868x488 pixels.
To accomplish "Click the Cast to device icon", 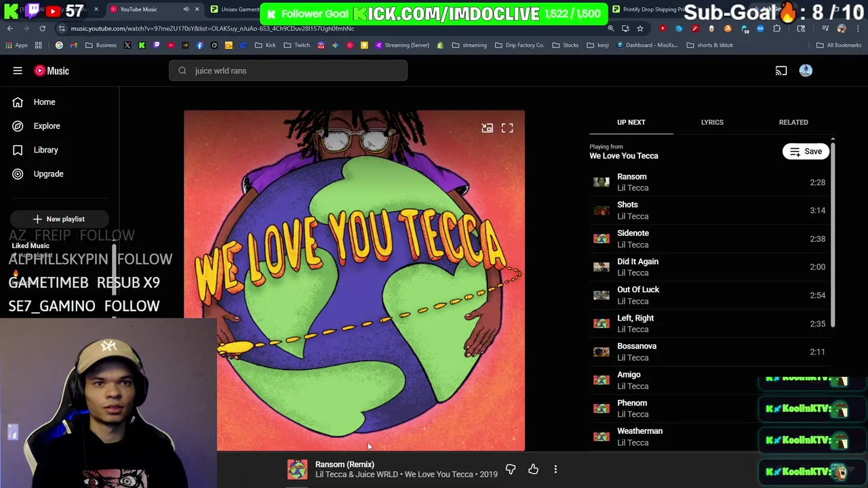I will (x=781, y=70).
